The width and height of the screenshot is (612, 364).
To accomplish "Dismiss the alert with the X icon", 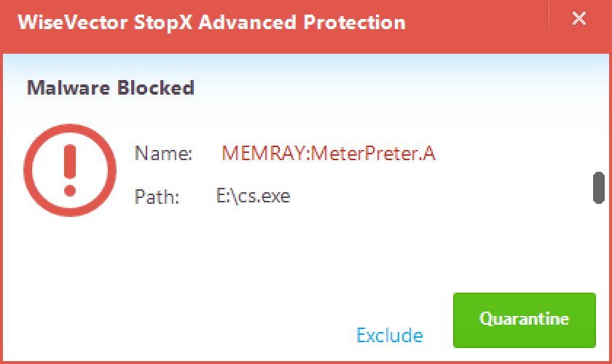I will tap(579, 20).
